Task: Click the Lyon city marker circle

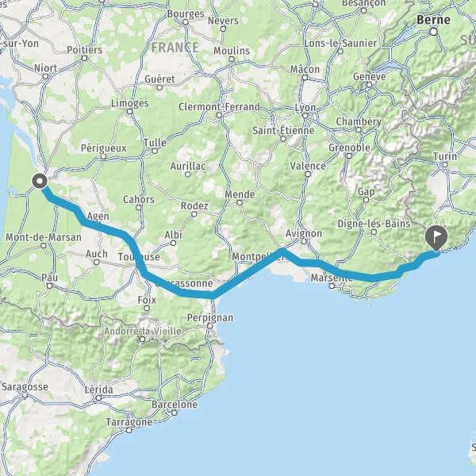Action: [305, 116]
